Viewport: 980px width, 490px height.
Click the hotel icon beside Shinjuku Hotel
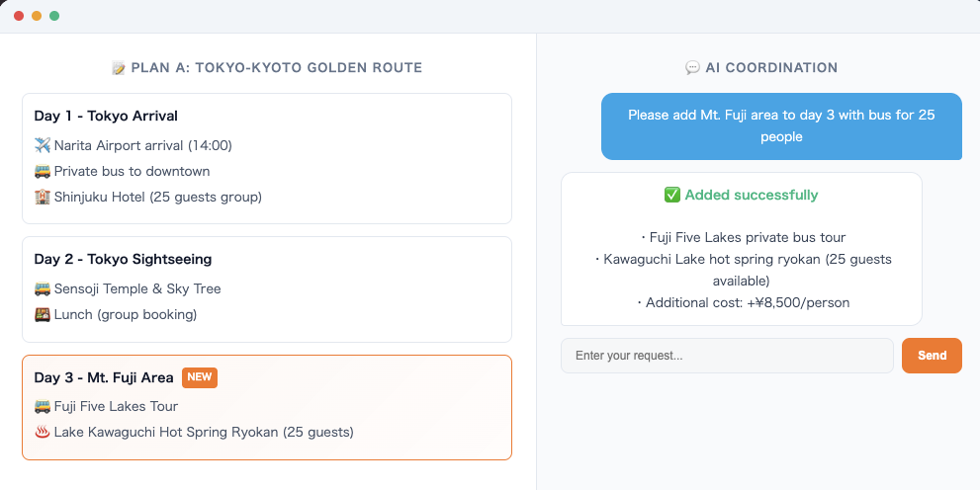pyautogui.click(x=42, y=197)
